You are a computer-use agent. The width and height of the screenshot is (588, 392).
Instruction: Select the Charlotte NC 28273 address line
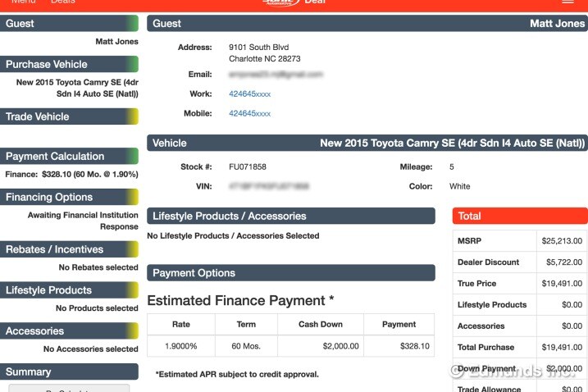pos(265,58)
